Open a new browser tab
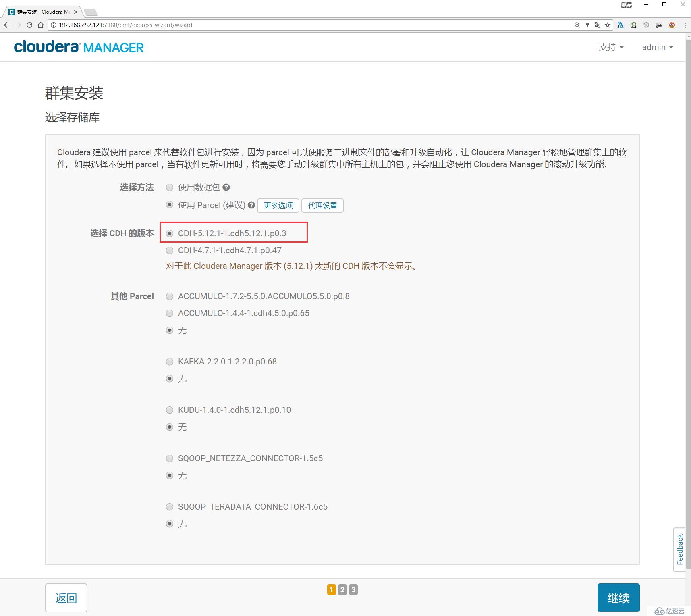 (91, 12)
